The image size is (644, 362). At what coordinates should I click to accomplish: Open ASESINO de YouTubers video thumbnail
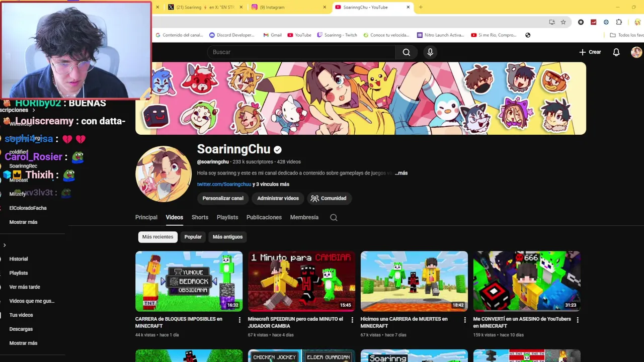coord(527,281)
